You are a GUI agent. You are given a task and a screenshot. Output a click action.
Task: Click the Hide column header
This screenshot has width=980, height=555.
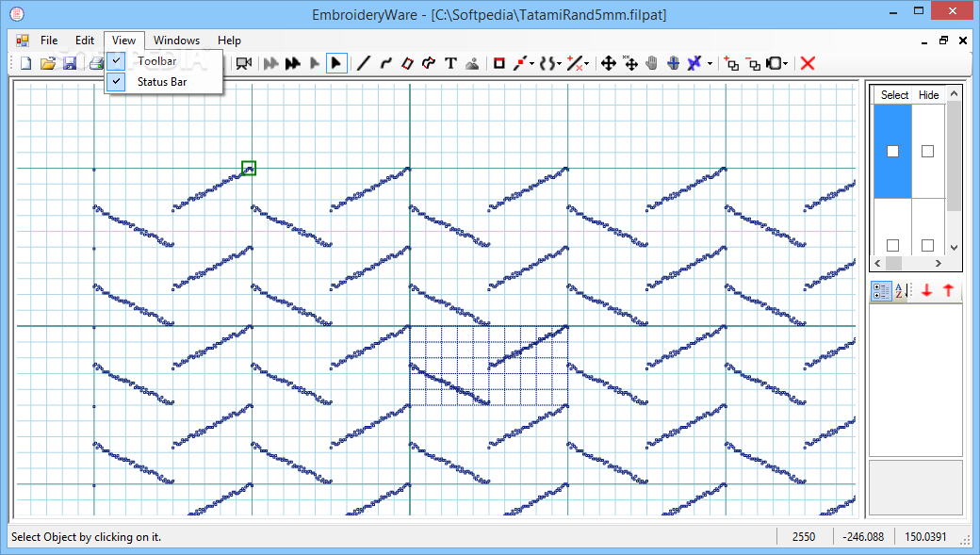pyautogui.click(x=928, y=95)
